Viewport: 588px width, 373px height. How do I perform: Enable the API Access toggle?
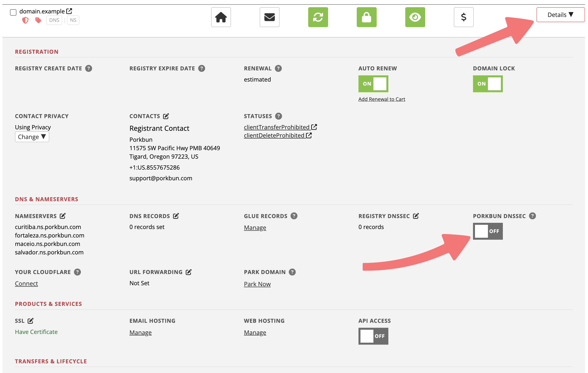(x=373, y=336)
